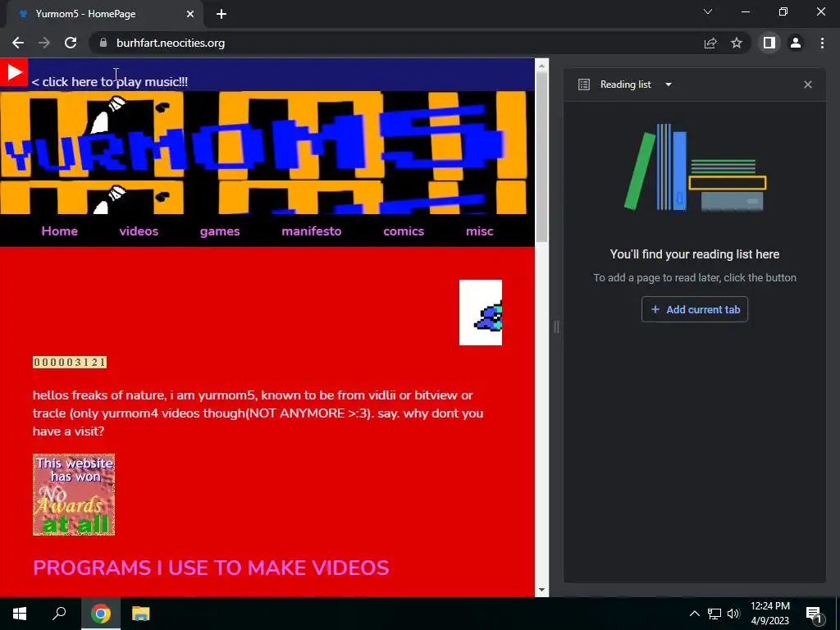Click the blue pixel character image
840x630 pixels.
[481, 313]
